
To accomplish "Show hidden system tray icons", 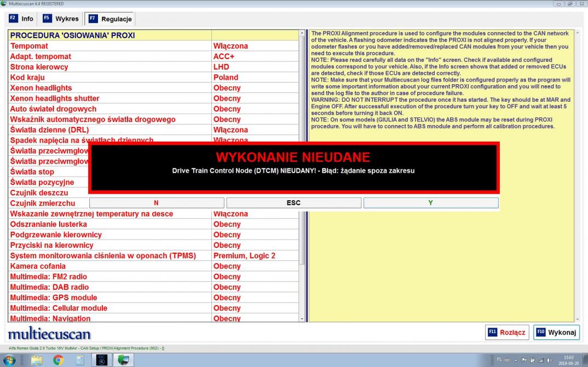I will click(516, 360).
